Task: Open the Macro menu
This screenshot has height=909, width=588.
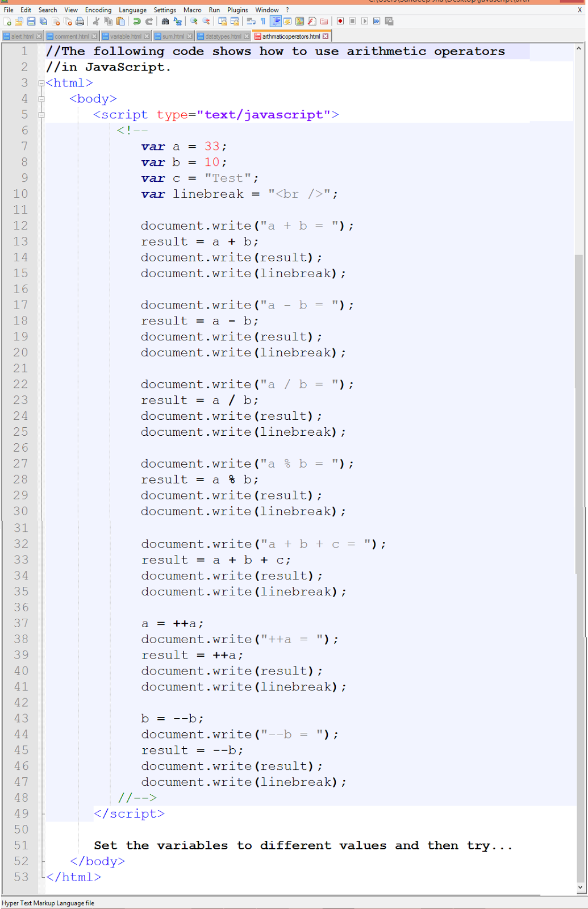Action: coord(193,10)
